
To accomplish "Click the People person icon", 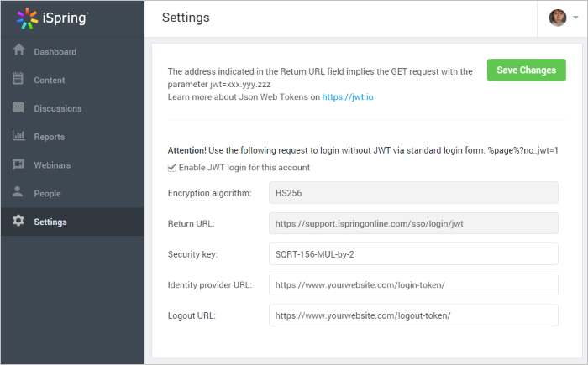I will [x=18, y=193].
